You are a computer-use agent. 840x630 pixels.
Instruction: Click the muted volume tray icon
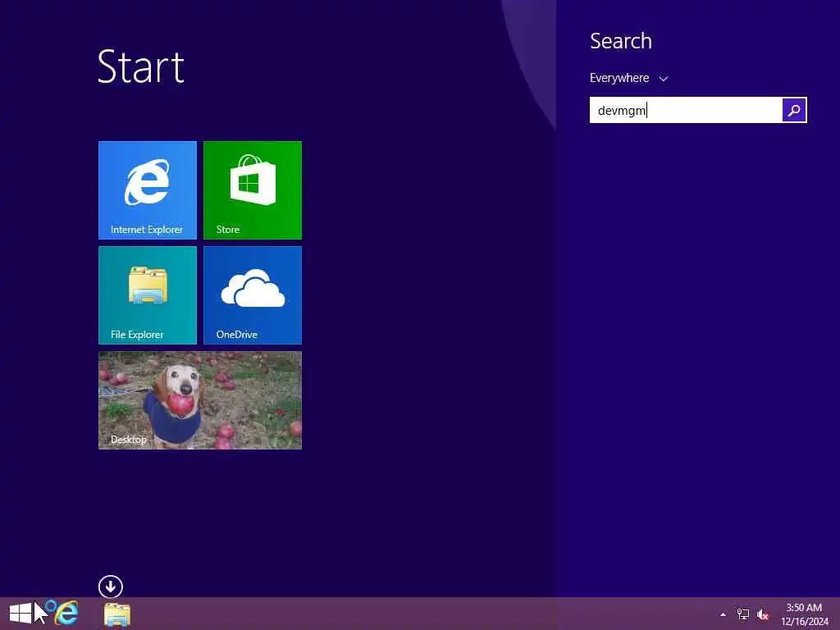click(x=762, y=614)
